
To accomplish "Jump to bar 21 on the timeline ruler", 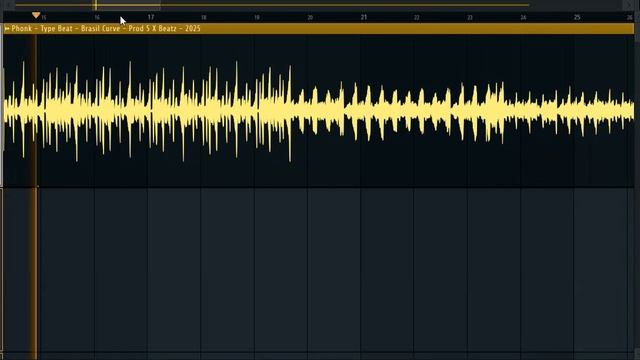I will pyautogui.click(x=364, y=17).
